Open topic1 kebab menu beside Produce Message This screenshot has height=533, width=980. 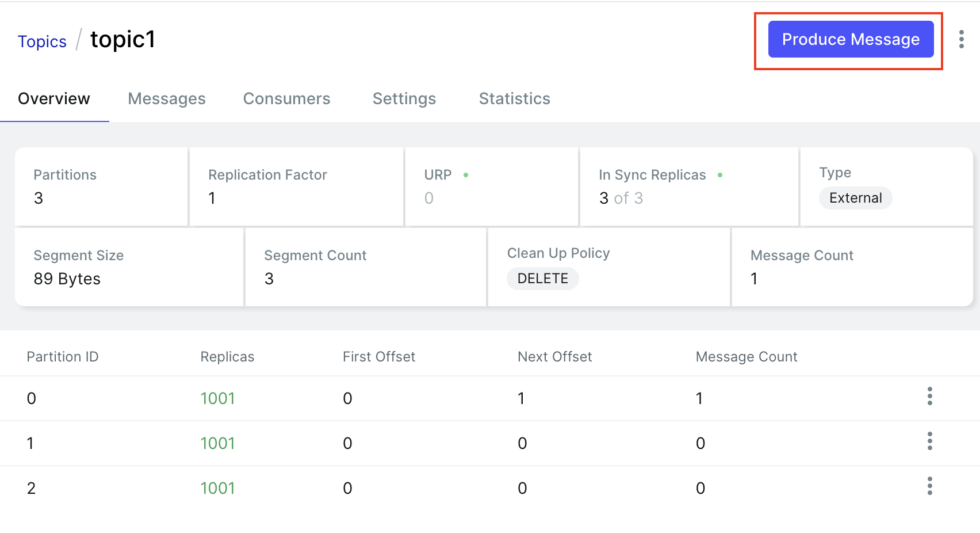tap(961, 39)
